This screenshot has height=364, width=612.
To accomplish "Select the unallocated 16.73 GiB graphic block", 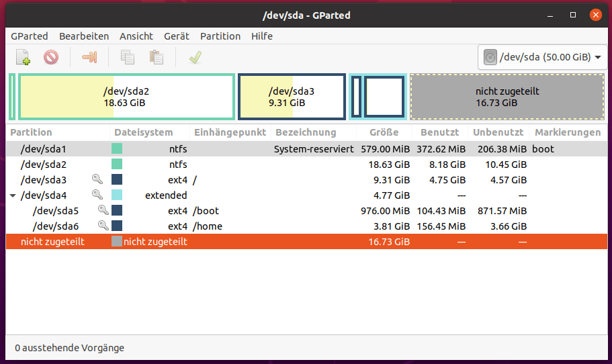I will (x=507, y=97).
